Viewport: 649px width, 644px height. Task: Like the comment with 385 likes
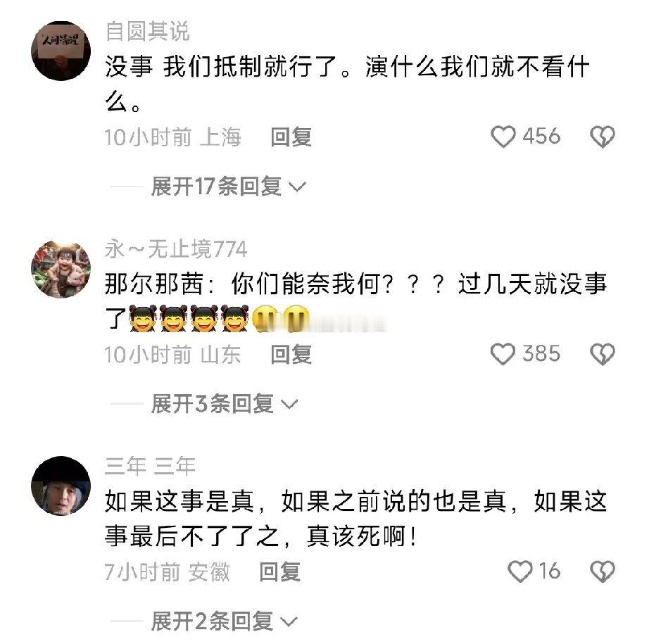(x=503, y=354)
